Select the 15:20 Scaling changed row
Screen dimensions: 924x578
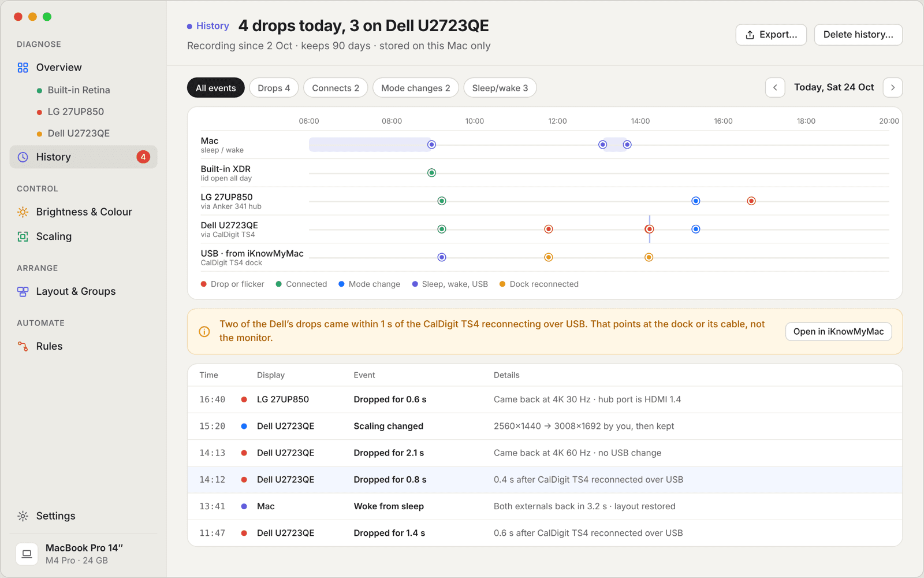pos(545,426)
